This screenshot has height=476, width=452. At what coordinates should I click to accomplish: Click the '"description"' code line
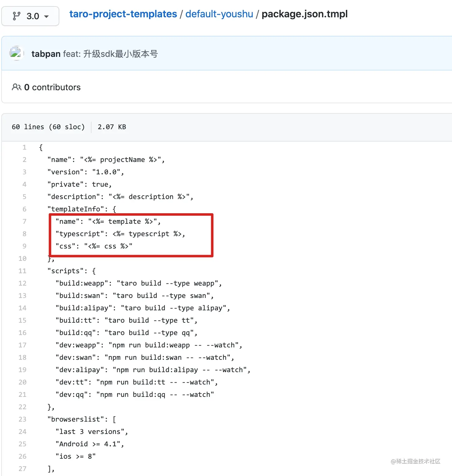(120, 197)
